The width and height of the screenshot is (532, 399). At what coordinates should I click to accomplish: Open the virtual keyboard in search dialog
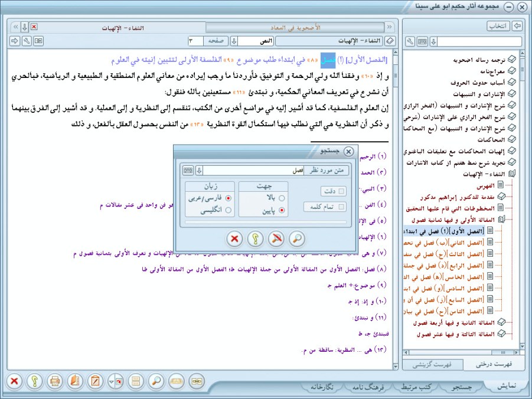pos(188,170)
